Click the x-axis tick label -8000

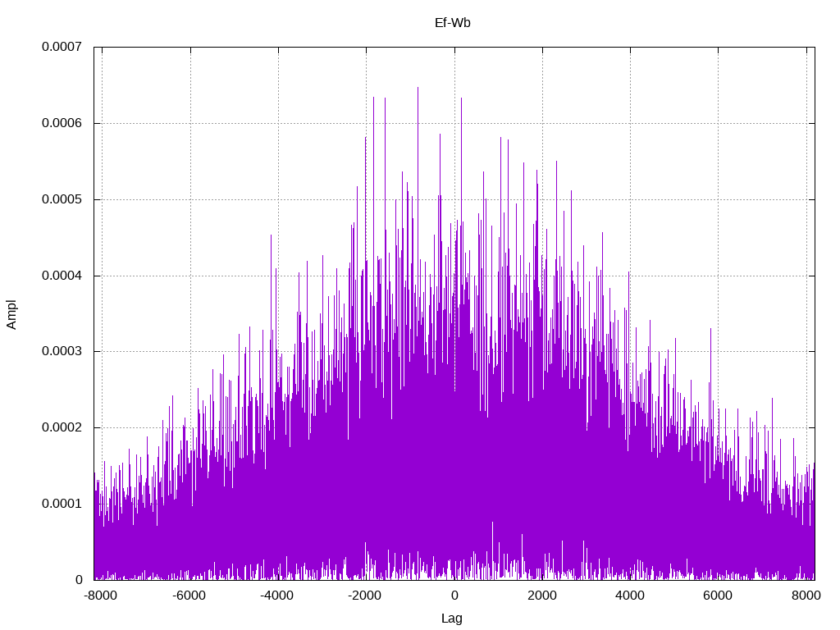click(x=101, y=596)
